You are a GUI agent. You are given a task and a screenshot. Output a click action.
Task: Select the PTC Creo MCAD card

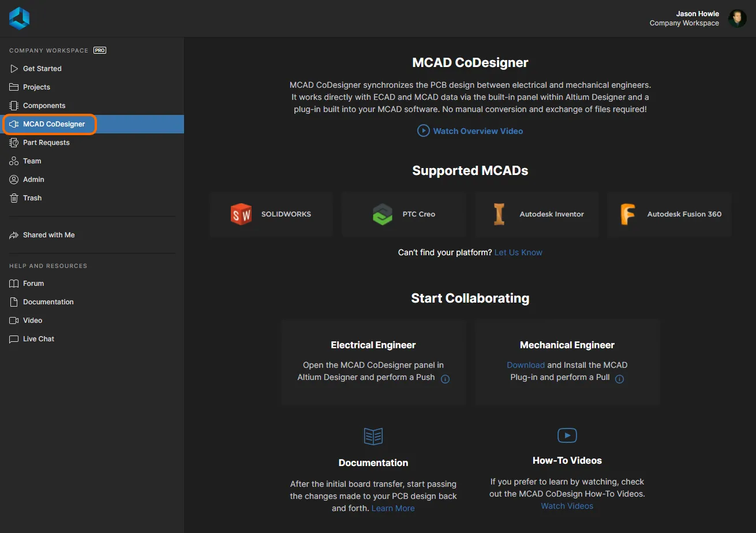404,214
